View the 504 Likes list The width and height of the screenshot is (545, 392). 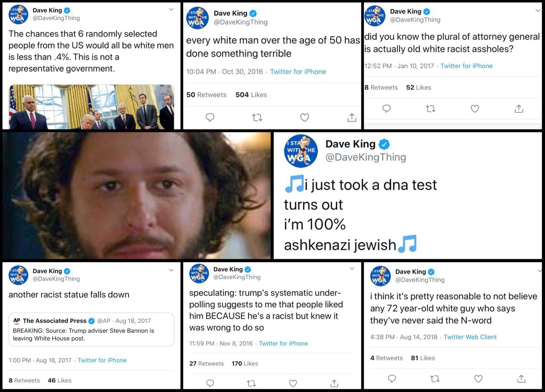[251, 94]
